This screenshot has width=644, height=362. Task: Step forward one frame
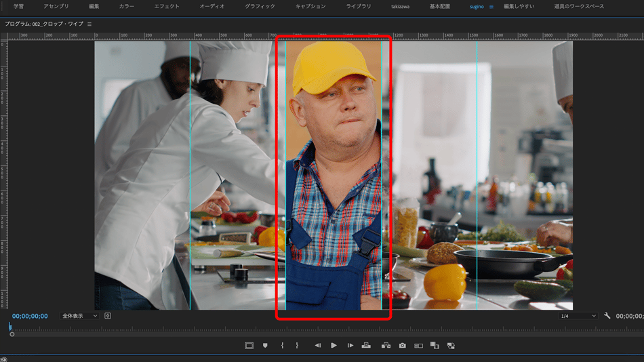[350, 346]
